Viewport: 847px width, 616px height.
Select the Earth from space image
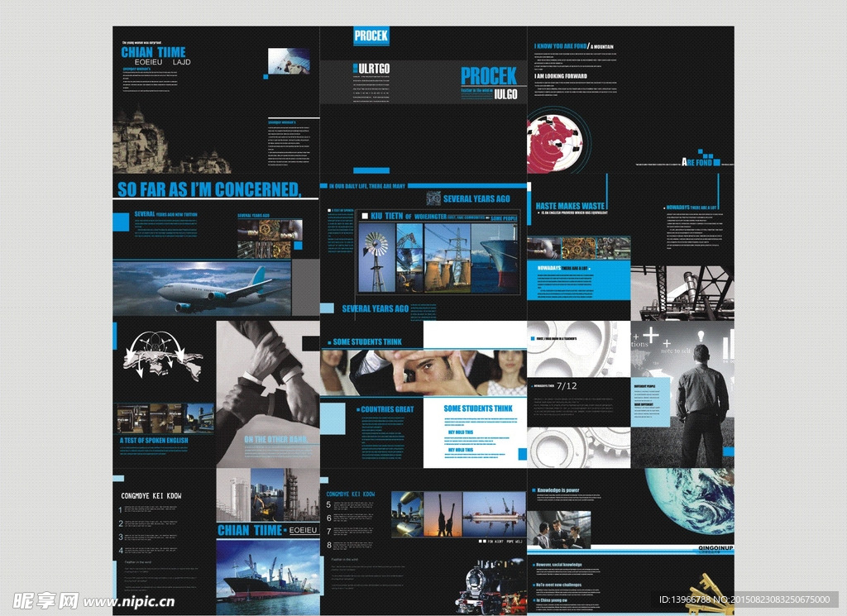point(693,502)
